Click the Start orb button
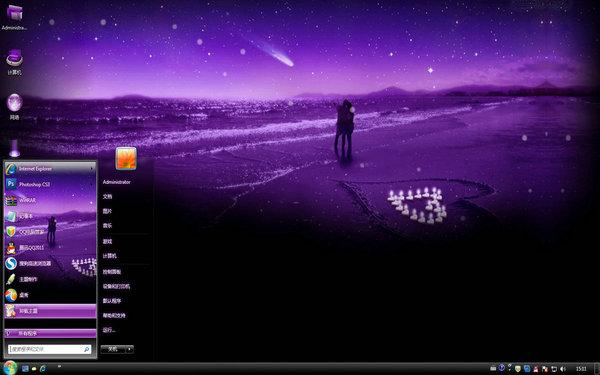 (x=10, y=368)
